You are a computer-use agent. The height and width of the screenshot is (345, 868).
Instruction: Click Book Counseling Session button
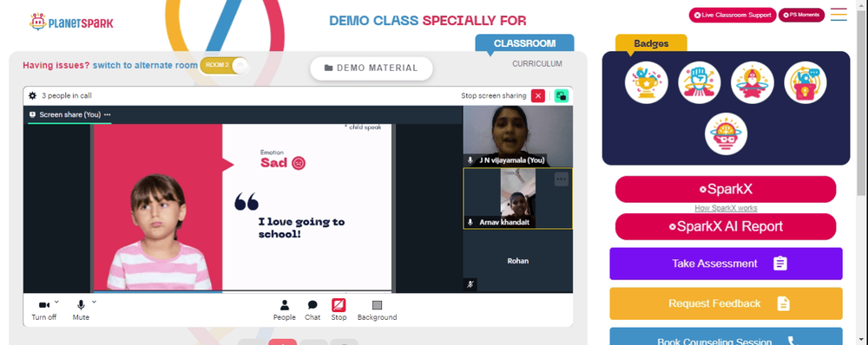tap(726, 336)
